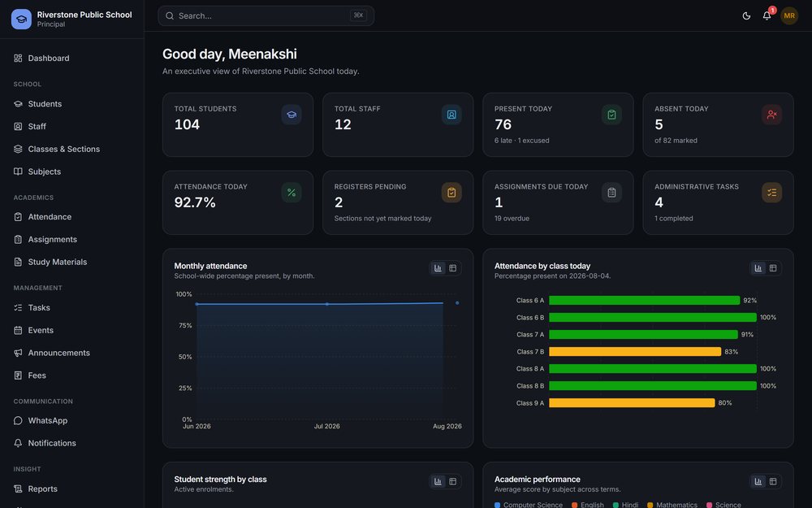Viewport: 812px width, 508px height.
Task: Click the Study Materials file icon
Action: (18, 262)
